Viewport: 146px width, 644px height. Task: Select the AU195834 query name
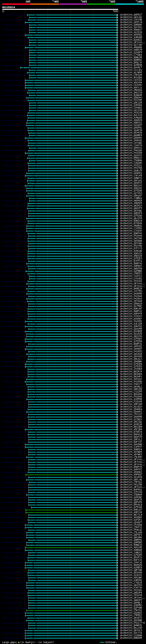(x=8, y=8)
